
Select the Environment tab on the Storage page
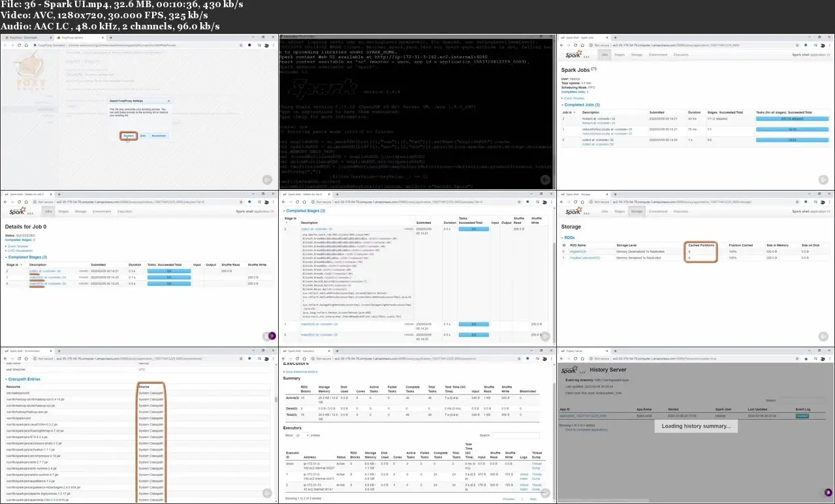[x=658, y=212]
